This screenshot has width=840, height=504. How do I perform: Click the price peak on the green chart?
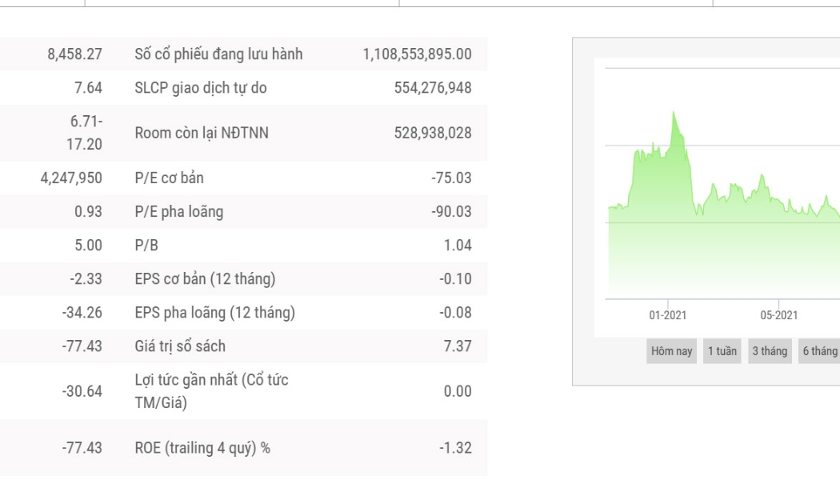coord(674,113)
